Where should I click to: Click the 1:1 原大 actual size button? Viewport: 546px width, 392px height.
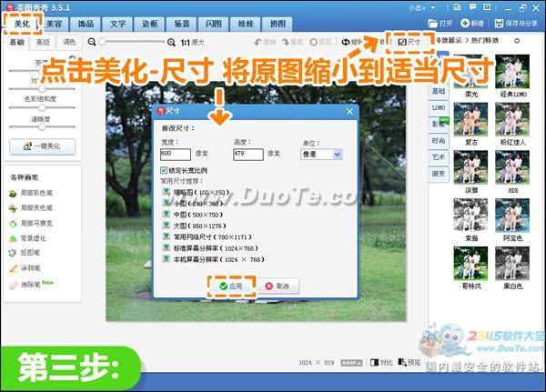tap(192, 43)
